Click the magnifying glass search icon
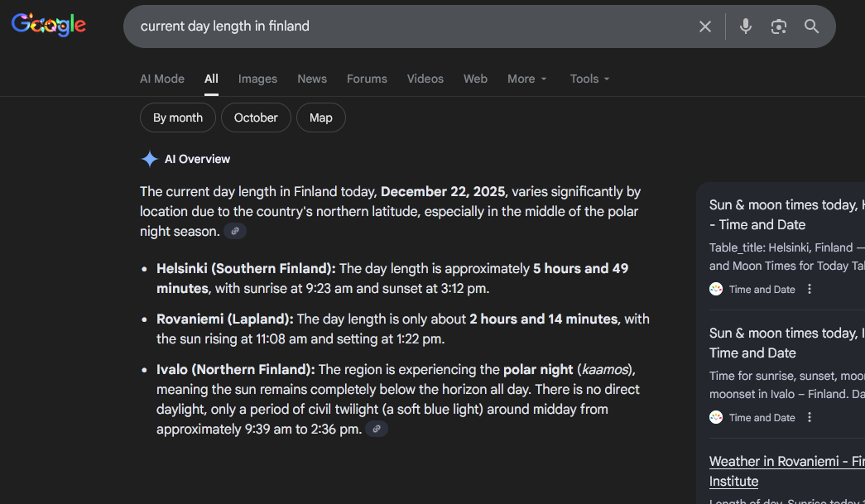This screenshot has height=504, width=865. [x=811, y=26]
